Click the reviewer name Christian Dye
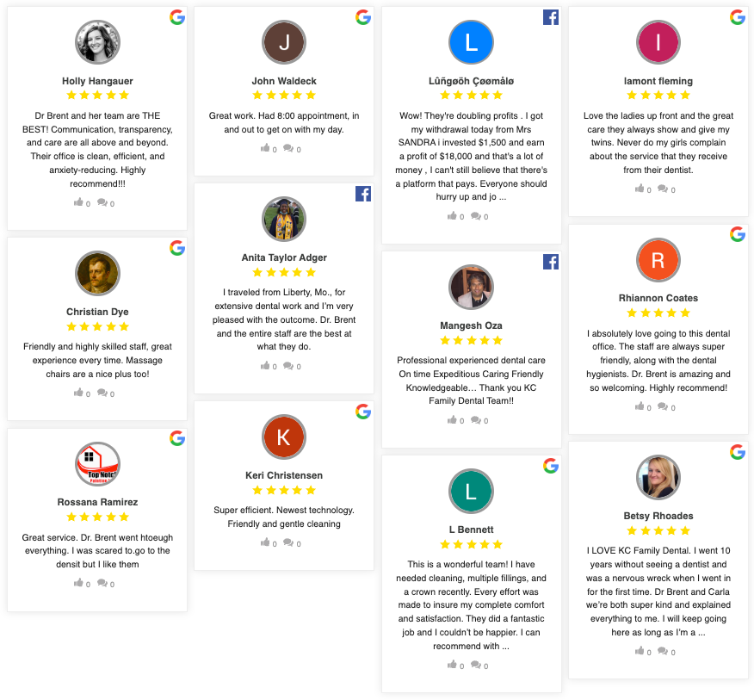Screen dimensions: 754x700 [x=97, y=312]
